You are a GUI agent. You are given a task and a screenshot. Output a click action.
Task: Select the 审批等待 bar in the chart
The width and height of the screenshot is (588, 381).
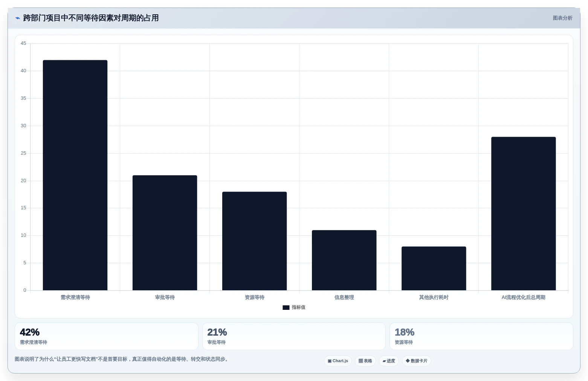click(165, 233)
